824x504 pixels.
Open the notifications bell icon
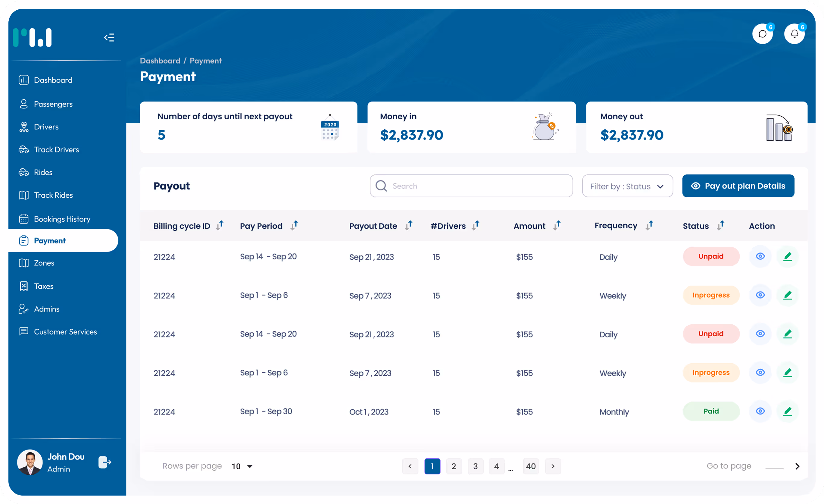coord(794,33)
